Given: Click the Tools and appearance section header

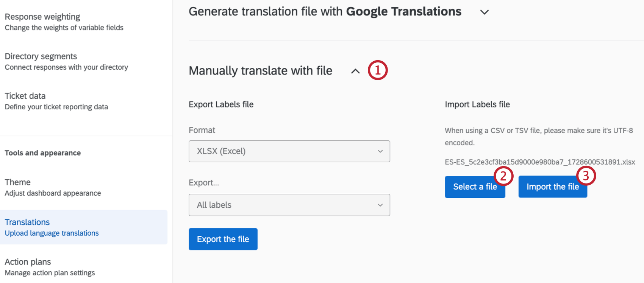Looking at the screenshot, I should tap(43, 153).
